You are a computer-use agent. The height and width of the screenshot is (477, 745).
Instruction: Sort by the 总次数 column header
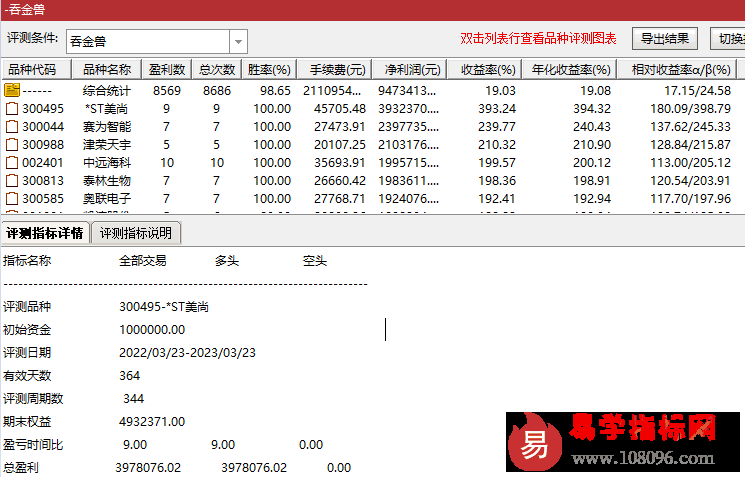[217, 70]
